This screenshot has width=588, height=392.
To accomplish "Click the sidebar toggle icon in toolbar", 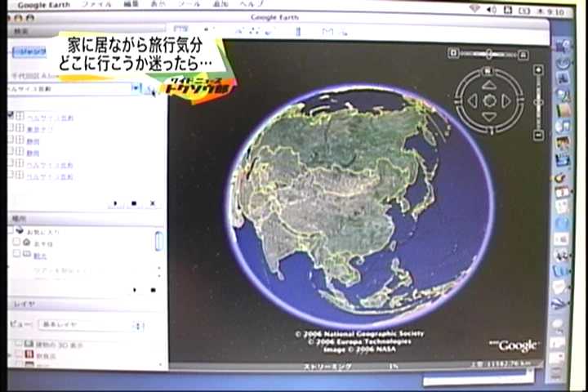I will [181, 29].
